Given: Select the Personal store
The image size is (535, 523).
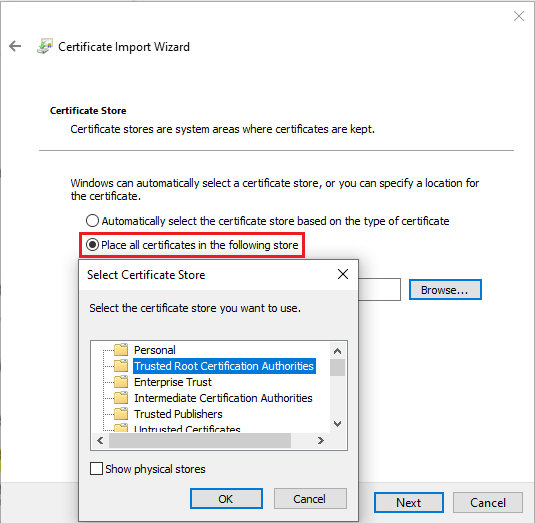Looking at the screenshot, I should pos(155,350).
